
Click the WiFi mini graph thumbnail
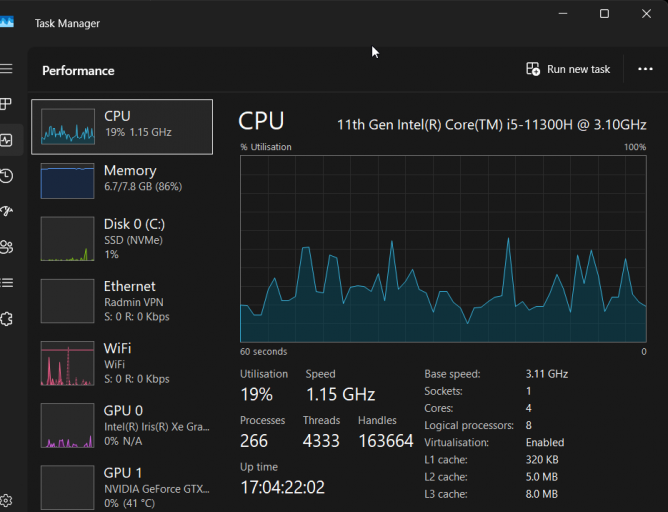68,363
